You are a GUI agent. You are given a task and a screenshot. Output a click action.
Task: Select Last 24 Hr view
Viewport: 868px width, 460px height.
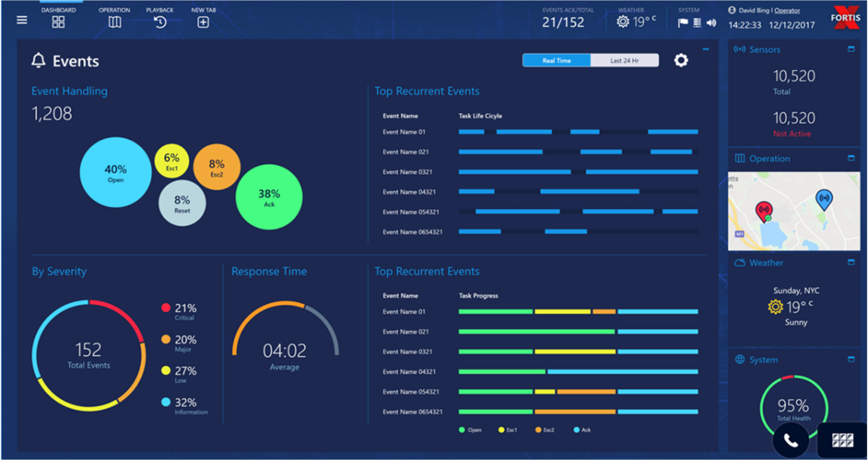pyautogui.click(x=625, y=61)
